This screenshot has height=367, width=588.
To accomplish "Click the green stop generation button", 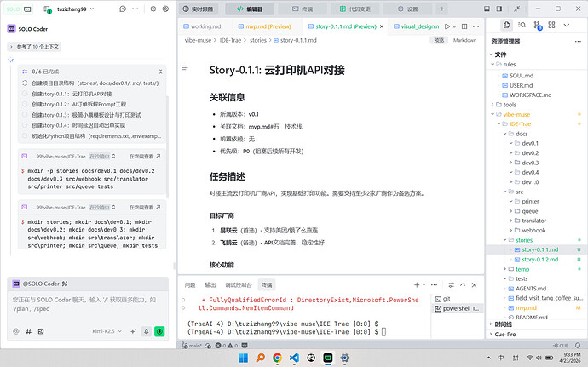I will pos(159,331).
